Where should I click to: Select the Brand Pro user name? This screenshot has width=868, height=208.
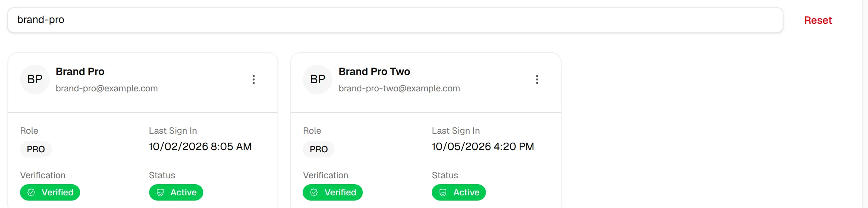[80, 71]
